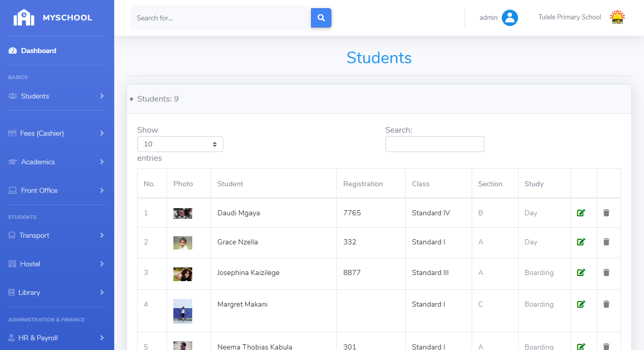644x350 pixels.
Task: Click Tulele Primary School name
Action: (570, 17)
